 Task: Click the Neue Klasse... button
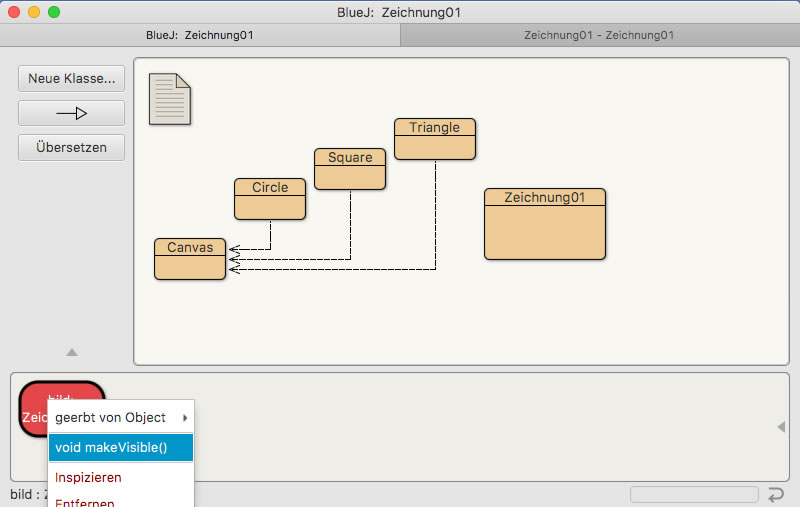pos(71,78)
